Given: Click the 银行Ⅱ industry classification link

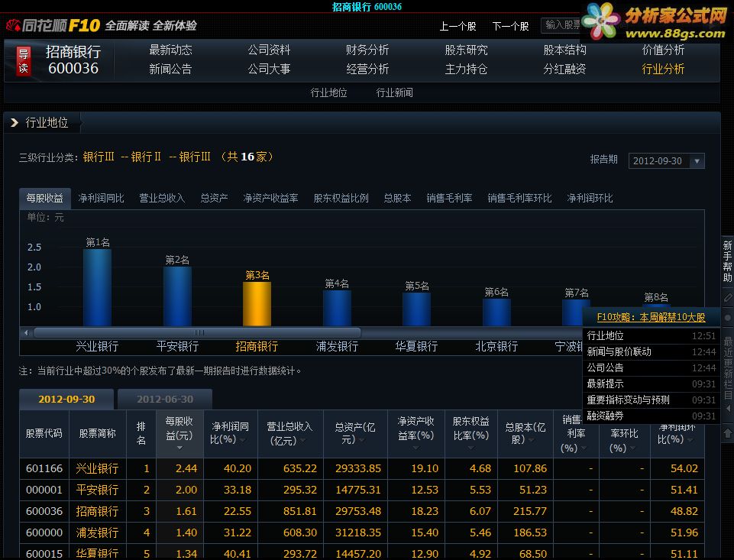Looking at the screenshot, I should coord(146,157).
